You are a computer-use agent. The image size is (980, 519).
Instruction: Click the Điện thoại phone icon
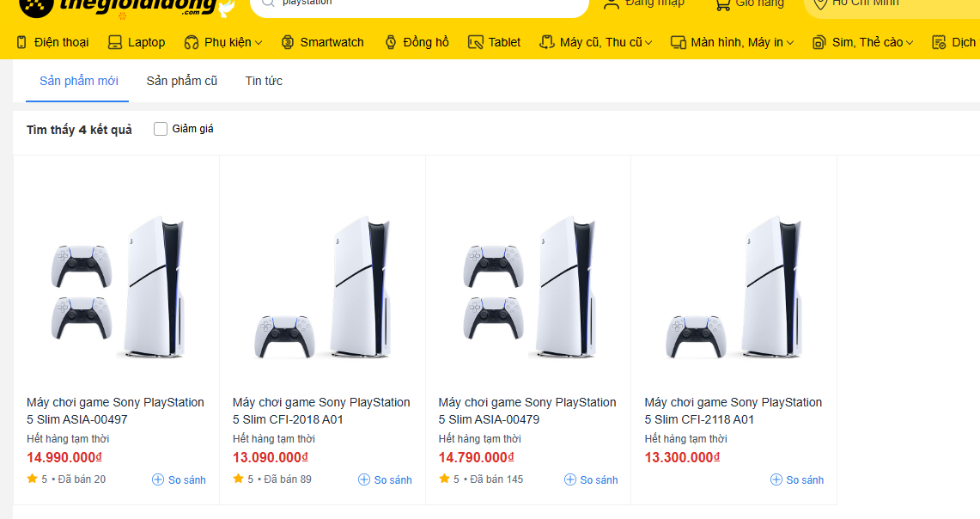[21, 42]
